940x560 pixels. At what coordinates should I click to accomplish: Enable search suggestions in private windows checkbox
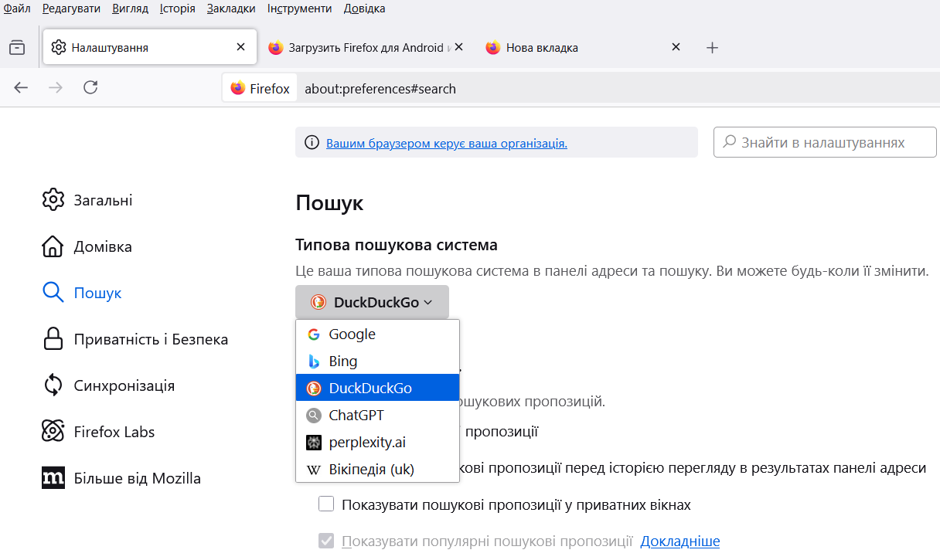[x=326, y=504]
